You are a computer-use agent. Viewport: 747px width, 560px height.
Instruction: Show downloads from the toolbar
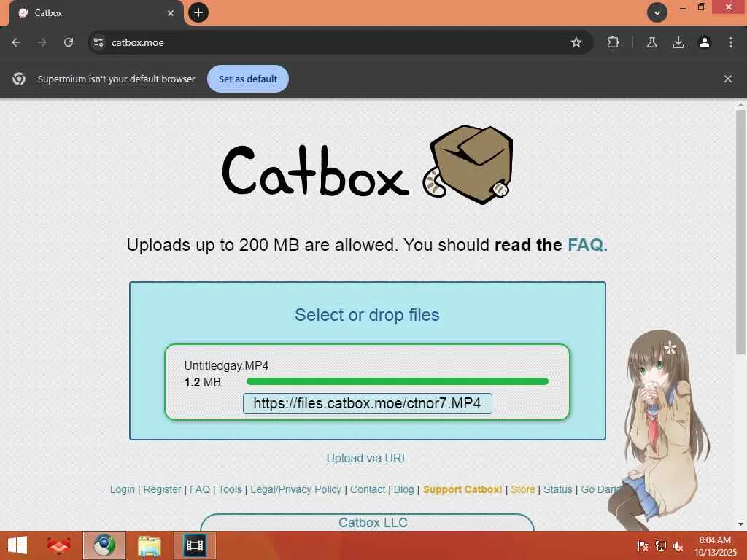pyautogui.click(x=678, y=42)
